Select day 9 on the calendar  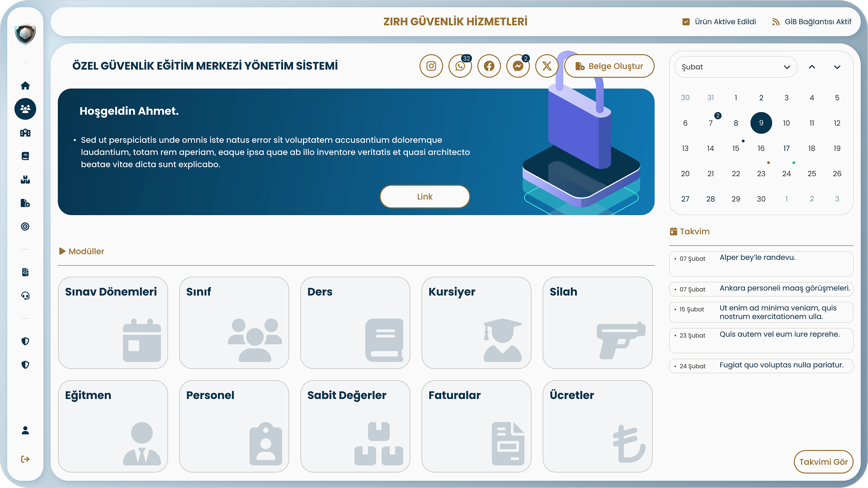point(761,122)
